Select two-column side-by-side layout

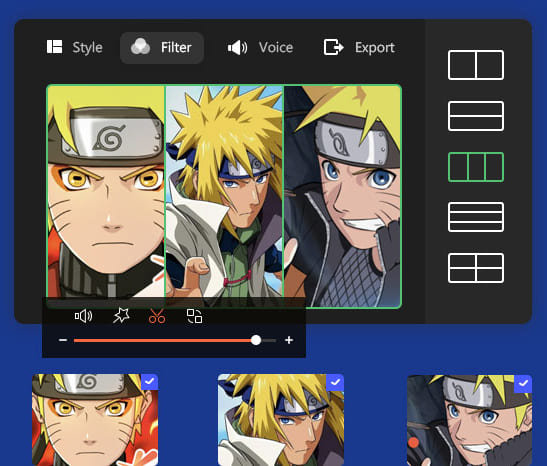point(476,65)
